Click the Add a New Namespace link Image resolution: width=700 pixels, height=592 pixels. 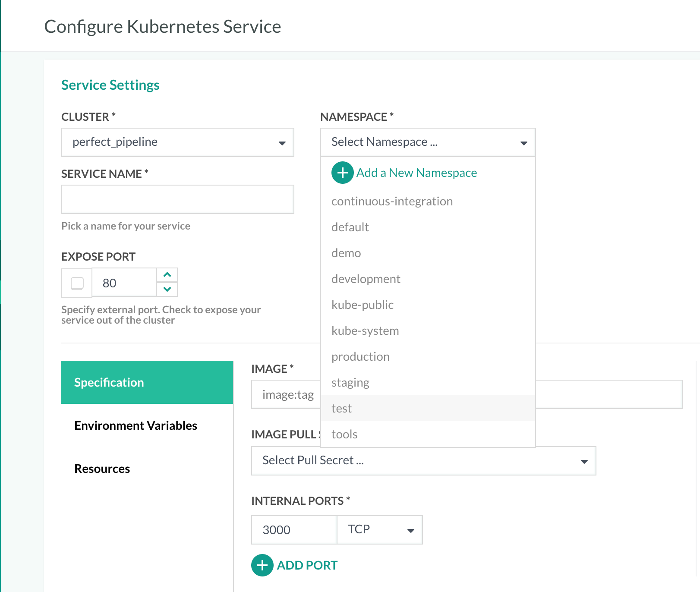[416, 173]
